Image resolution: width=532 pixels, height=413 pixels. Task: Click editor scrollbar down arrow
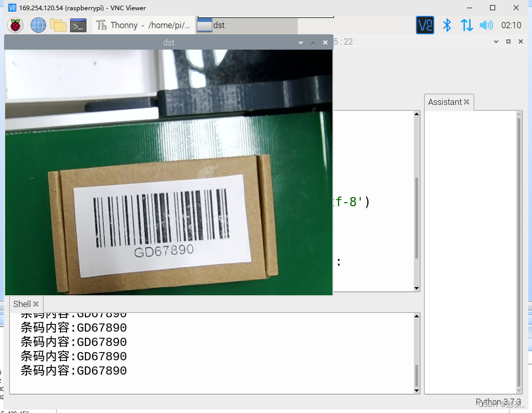[416, 289]
